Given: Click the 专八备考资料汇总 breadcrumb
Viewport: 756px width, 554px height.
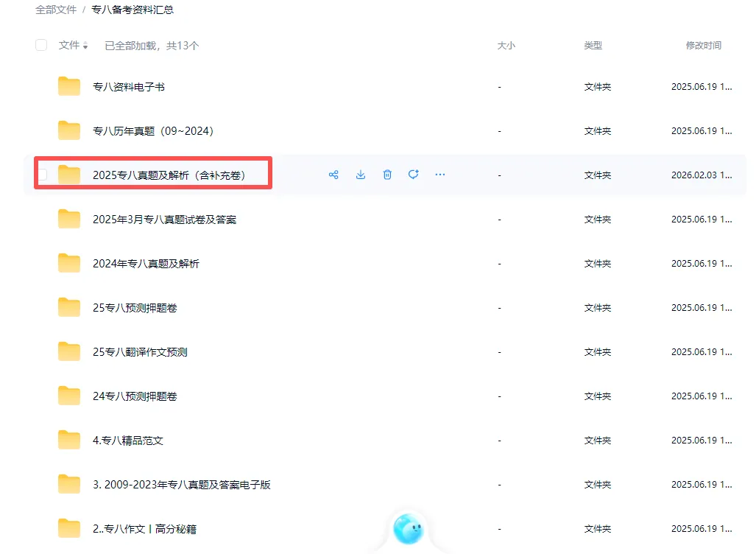Looking at the screenshot, I should (x=132, y=11).
